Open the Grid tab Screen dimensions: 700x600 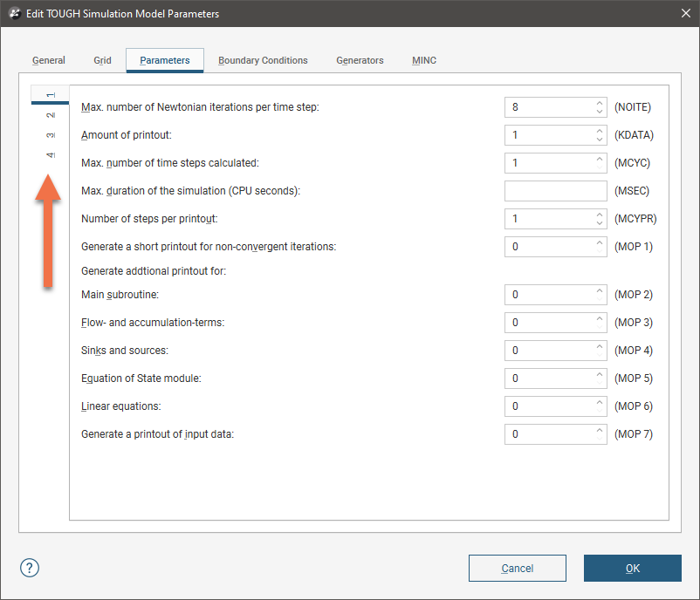[x=102, y=60]
